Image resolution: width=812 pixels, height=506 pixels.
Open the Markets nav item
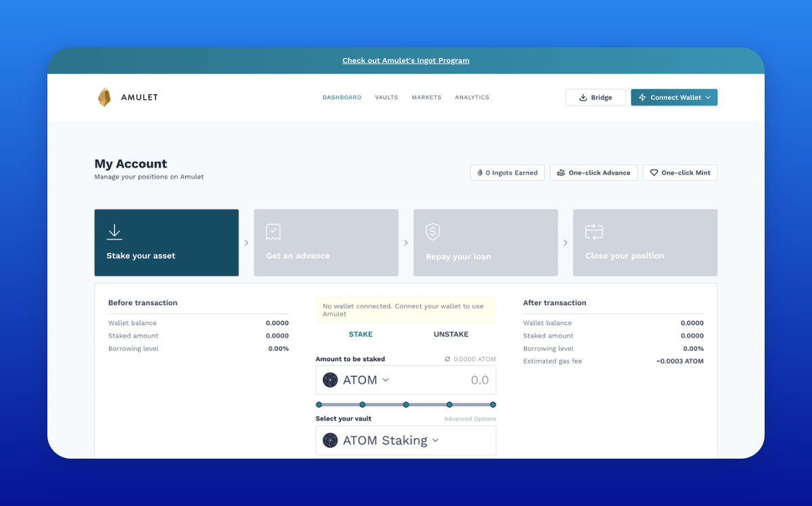[x=426, y=97]
